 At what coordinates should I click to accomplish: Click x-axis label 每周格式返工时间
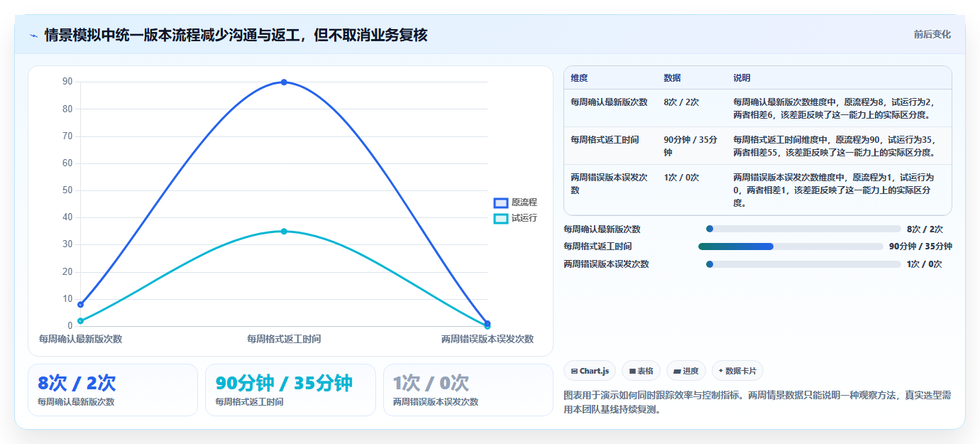284,339
